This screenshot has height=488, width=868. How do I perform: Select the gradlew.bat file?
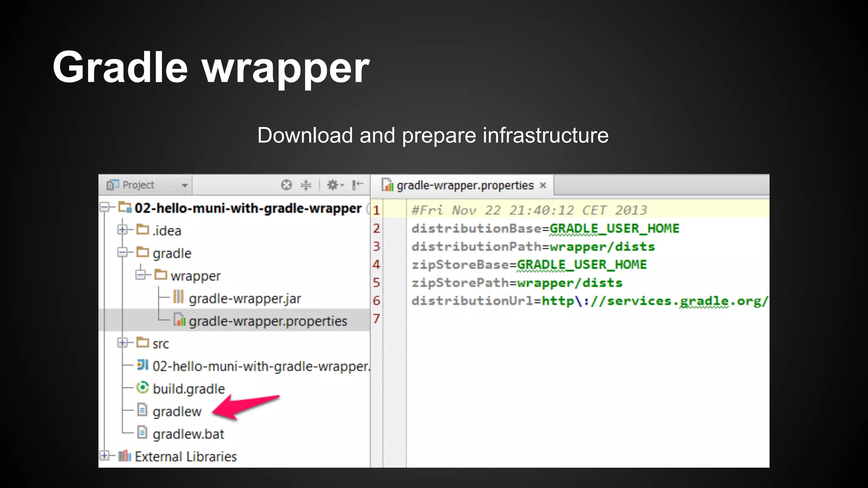click(188, 434)
